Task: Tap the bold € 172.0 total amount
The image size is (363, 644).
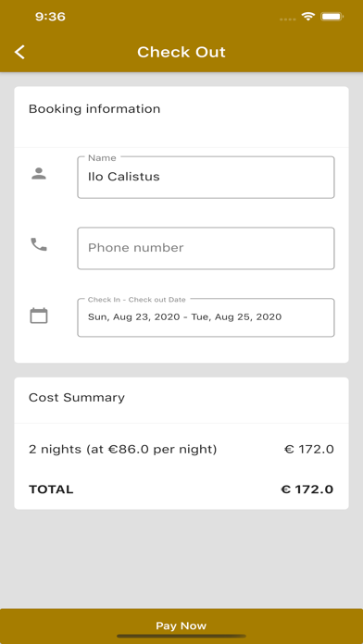Action: [307, 489]
